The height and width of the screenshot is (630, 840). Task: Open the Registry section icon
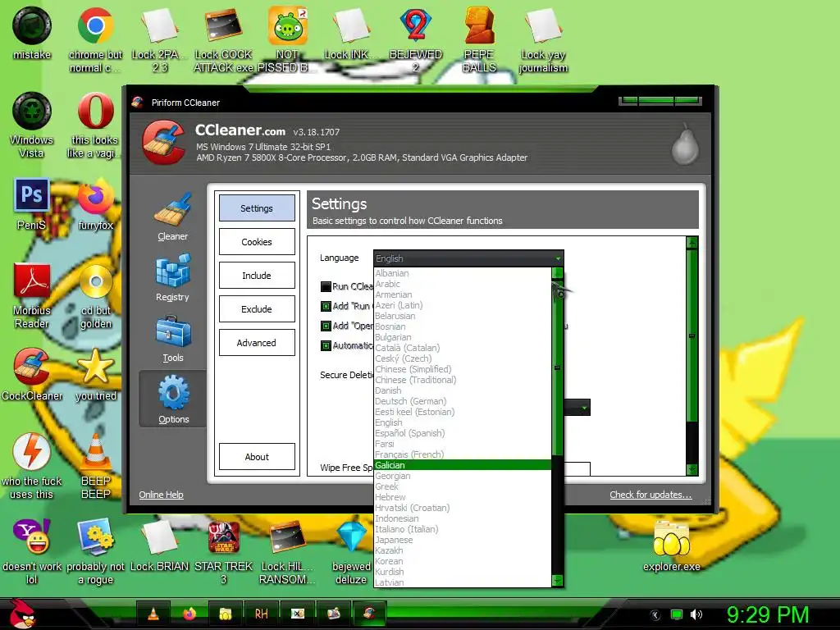172,277
